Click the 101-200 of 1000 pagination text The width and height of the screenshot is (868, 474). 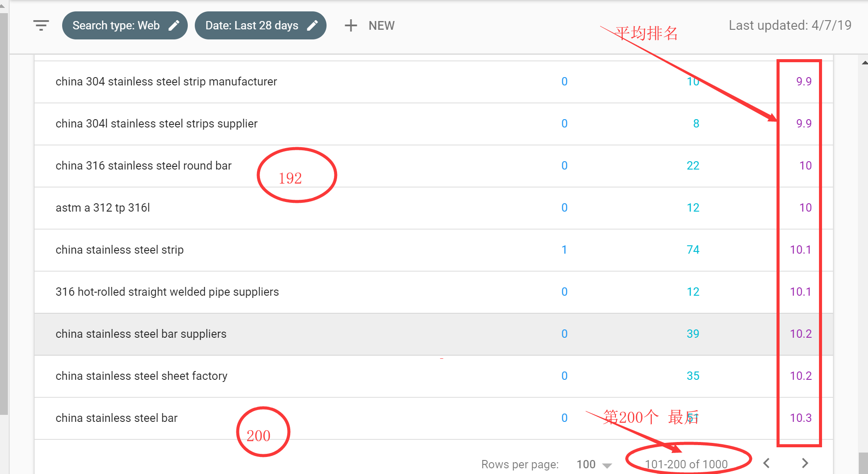point(686,464)
